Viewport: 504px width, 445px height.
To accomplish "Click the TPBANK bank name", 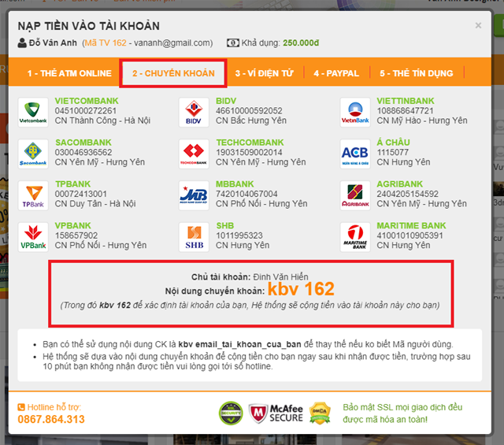I will [72, 184].
